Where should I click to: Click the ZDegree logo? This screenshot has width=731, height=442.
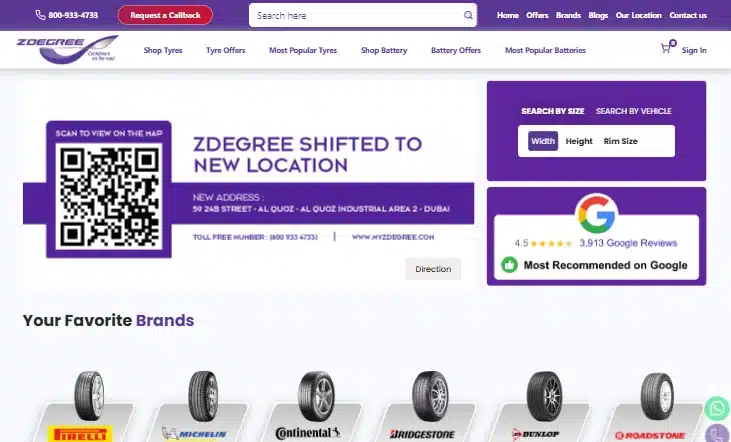point(68,49)
